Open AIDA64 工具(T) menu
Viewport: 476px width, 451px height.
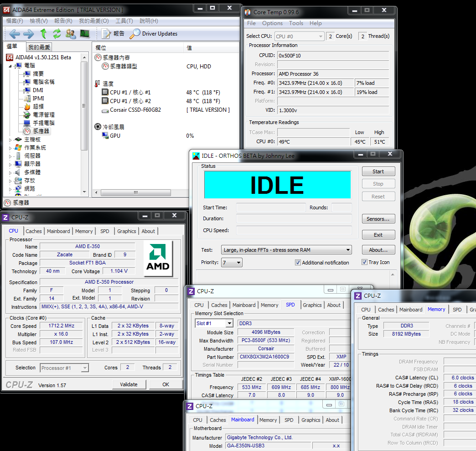124,21
